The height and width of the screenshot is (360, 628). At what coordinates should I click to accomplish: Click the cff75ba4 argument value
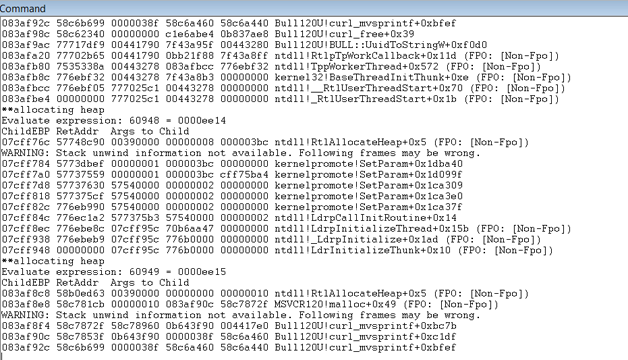[x=244, y=175]
